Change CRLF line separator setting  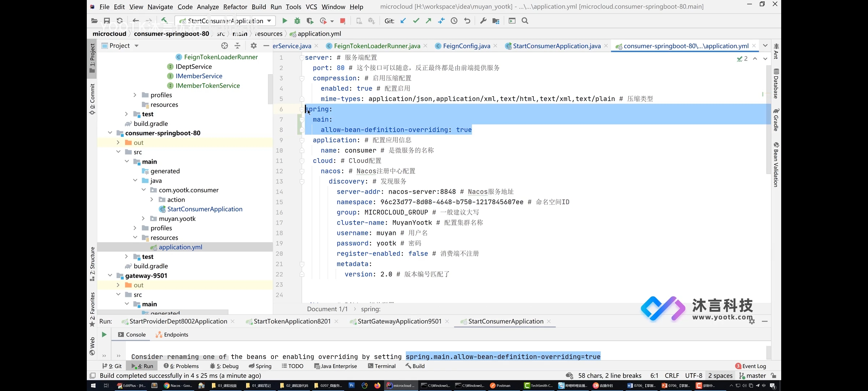672,376
